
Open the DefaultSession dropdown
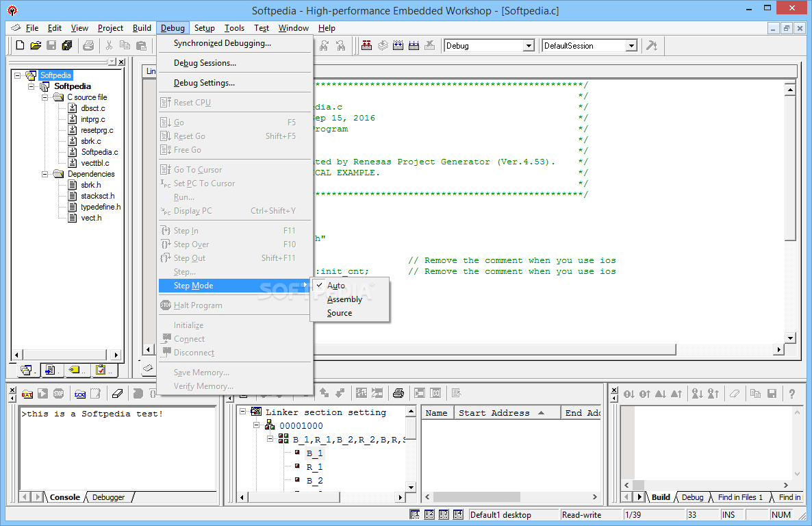631,46
